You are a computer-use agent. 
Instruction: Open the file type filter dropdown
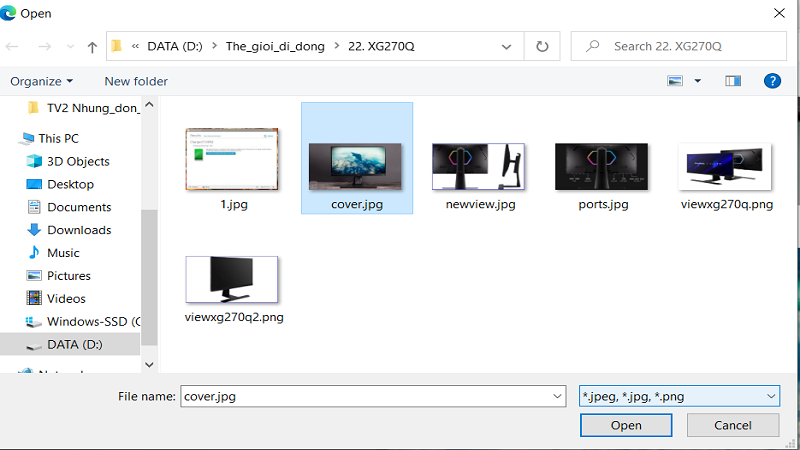point(680,396)
